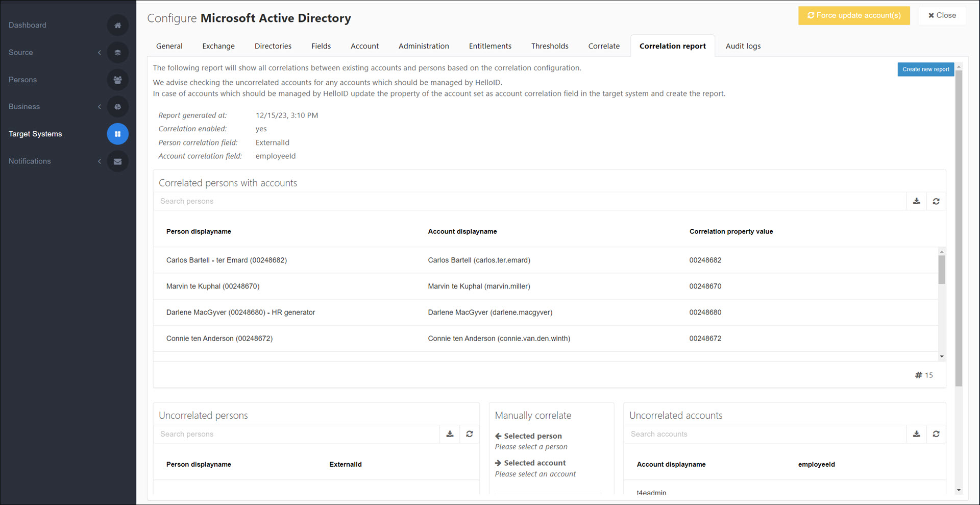Click account Carlos Bartell (carlos.ter.emard)
Image resolution: width=980 pixels, height=505 pixels.
(x=479, y=260)
